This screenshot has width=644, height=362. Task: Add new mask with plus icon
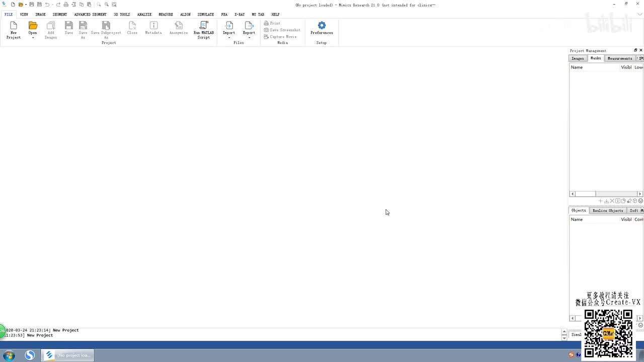click(600, 201)
